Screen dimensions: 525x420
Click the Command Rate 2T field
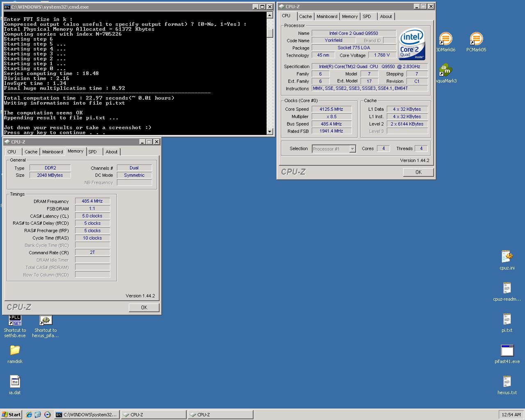coord(92,253)
